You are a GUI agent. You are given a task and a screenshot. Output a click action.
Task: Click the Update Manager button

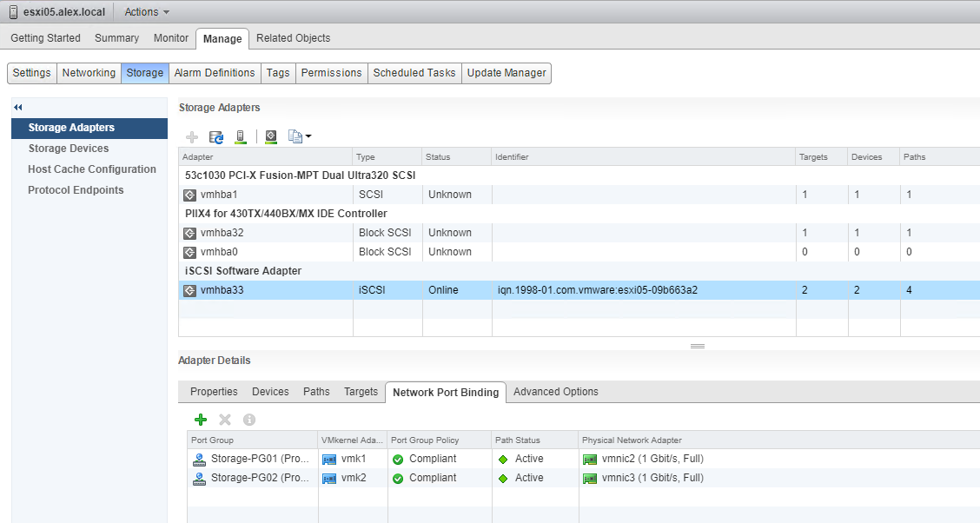pos(506,73)
